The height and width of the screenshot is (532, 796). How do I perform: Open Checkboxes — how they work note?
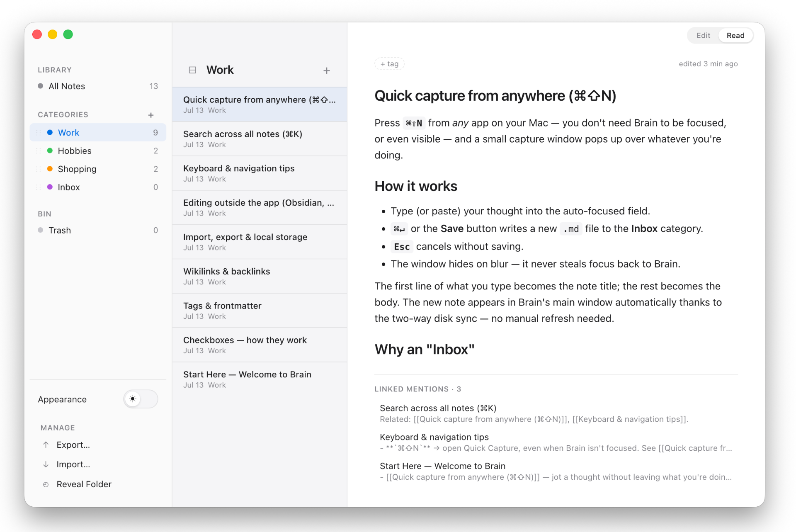click(x=260, y=345)
